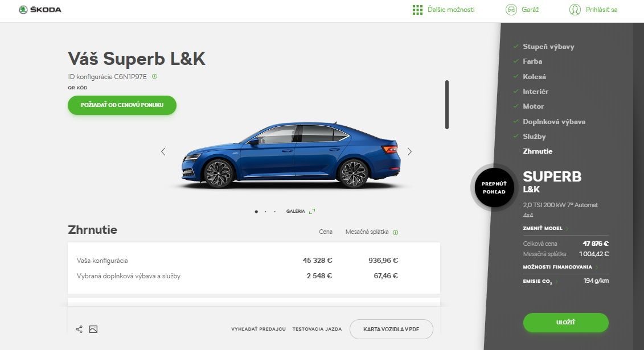The image size is (644, 350).
Task: Click Požiadať od cenovú ponuku button
Action: 122,105
